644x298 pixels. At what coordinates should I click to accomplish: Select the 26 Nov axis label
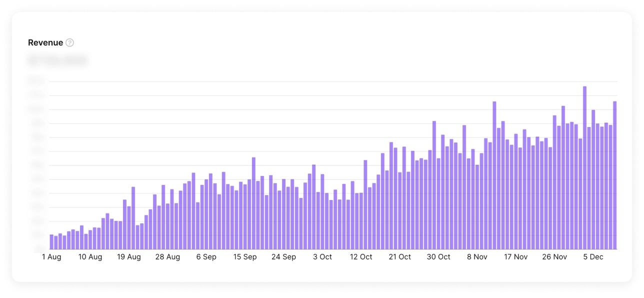pos(553,256)
